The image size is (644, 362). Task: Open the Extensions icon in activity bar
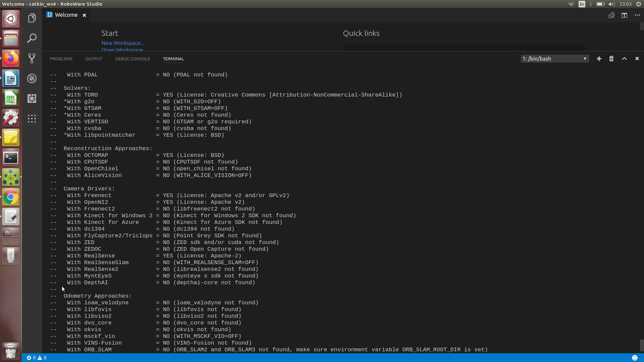click(x=32, y=99)
